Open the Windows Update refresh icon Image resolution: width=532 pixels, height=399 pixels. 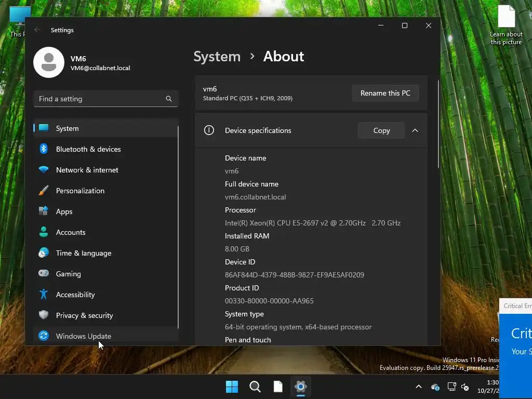click(44, 336)
